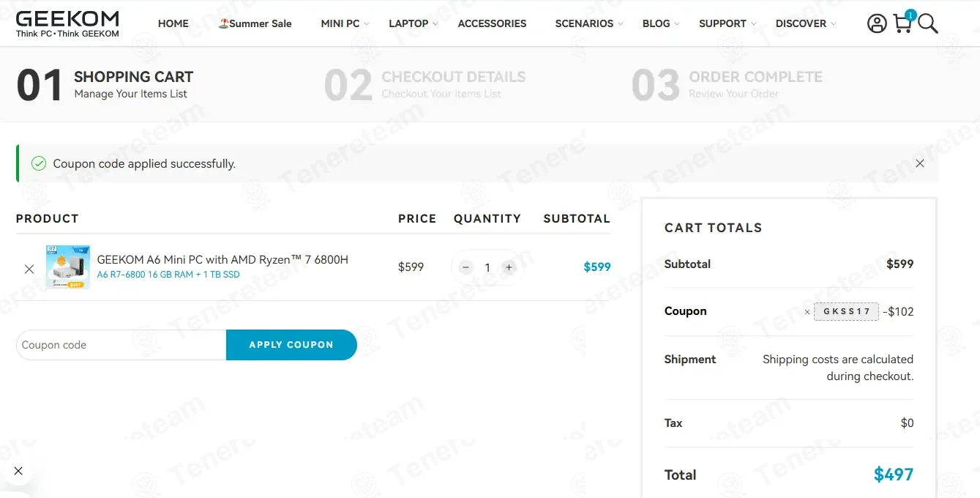Image resolution: width=980 pixels, height=498 pixels.
Task: Click the APPLY COUPON button
Action: tap(291, 345)
